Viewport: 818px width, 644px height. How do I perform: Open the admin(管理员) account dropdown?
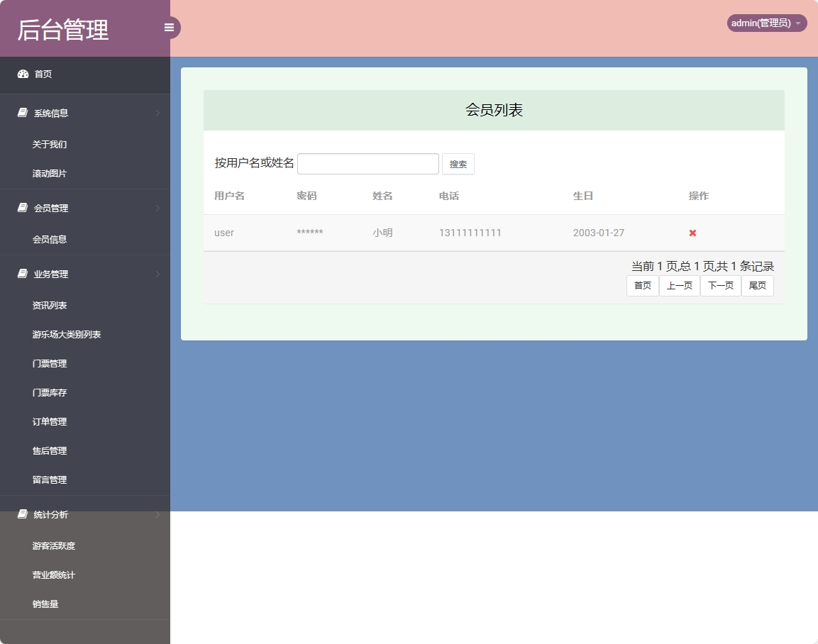pos(766,23)
